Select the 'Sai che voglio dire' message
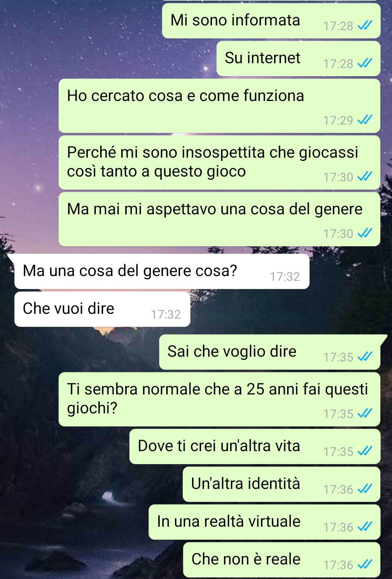Screen dimensions: 392x579 pos(270,352)
